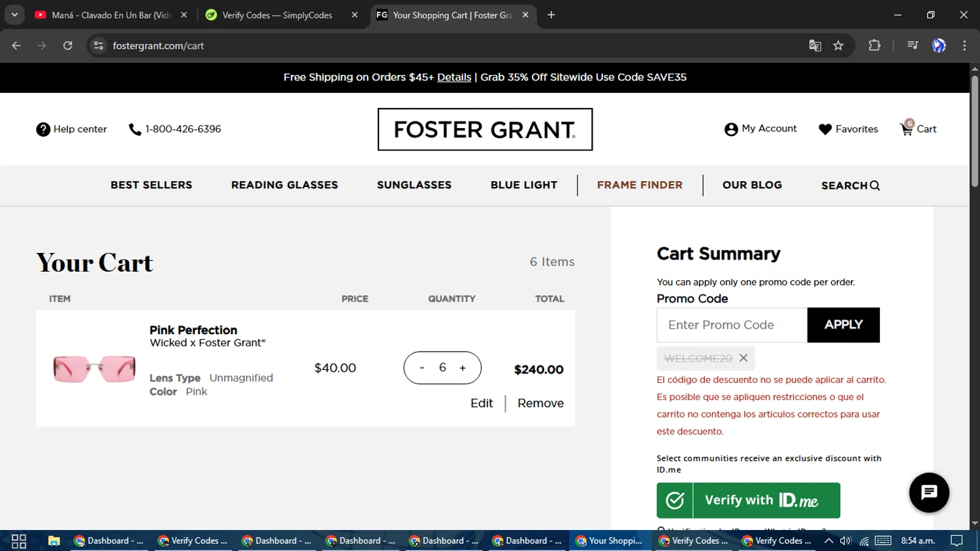Open Windows Task View icon

[19, 541]
